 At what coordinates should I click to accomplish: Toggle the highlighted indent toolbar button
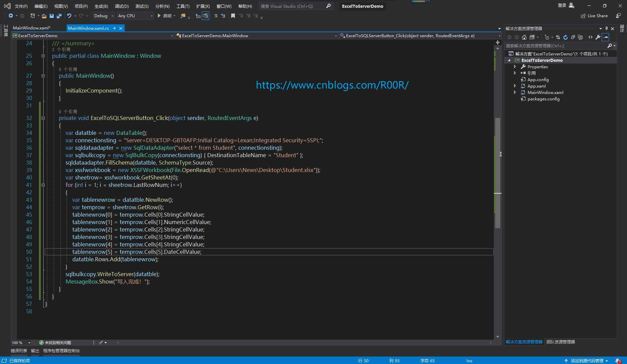(x=206, y=16)
